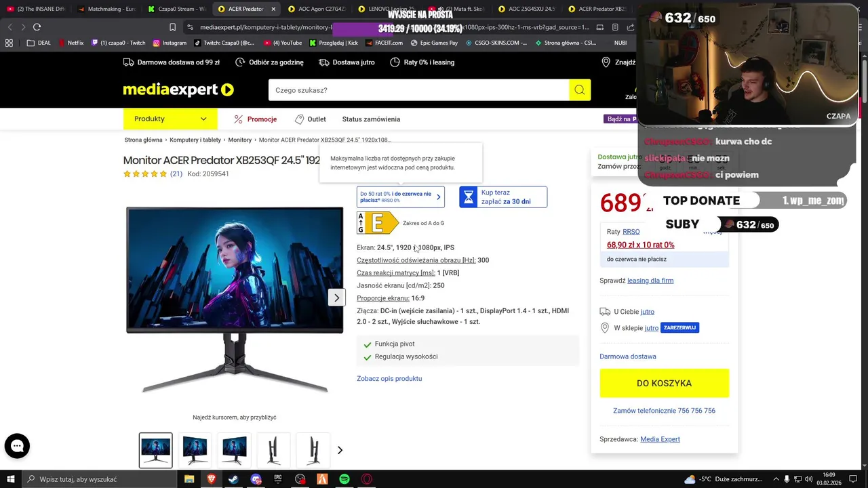
Task: Select the fourth side-view product thumbnail
Action: [273, 450]
